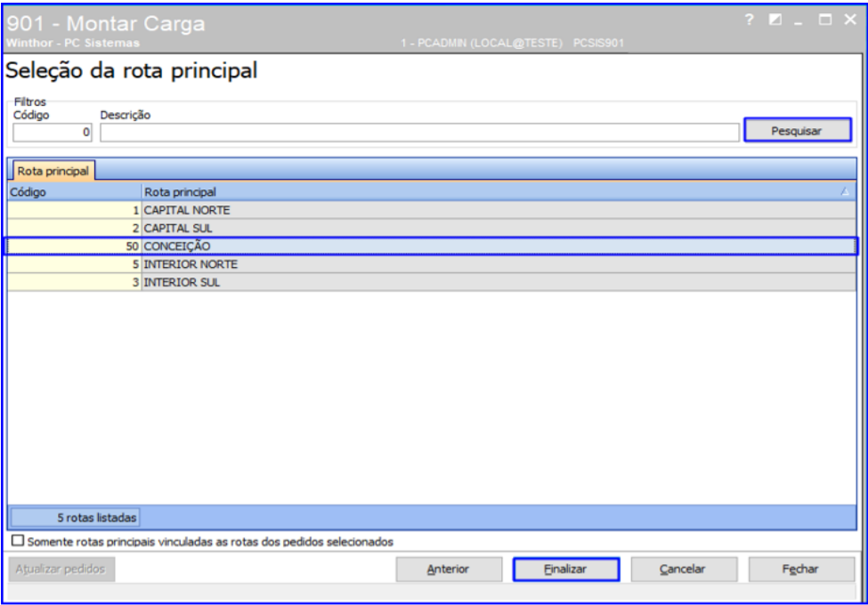Select the CAPITAL SUL route row

tap(432, 229)
